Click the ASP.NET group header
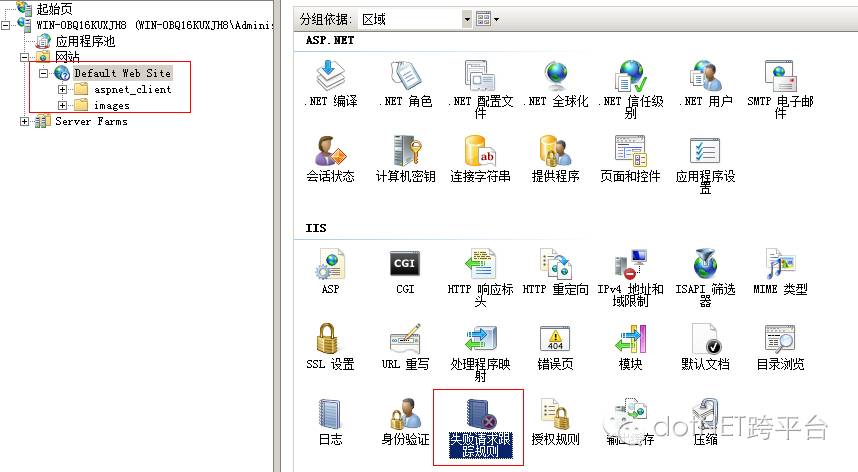Viewport: 858px width, 472px height. 329,40
